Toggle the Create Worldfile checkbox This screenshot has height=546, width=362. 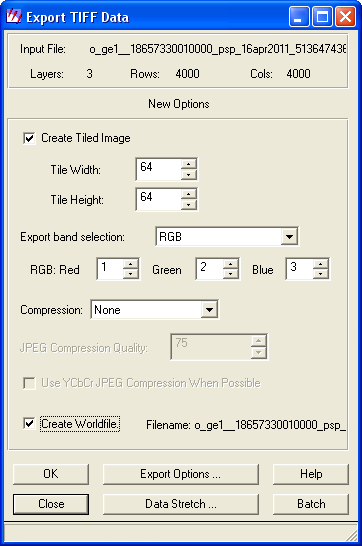coord(29,424)
